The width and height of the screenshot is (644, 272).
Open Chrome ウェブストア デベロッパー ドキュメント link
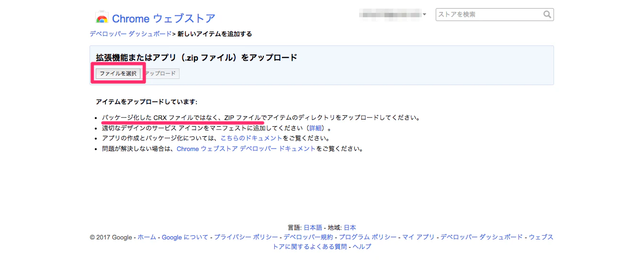246,149
